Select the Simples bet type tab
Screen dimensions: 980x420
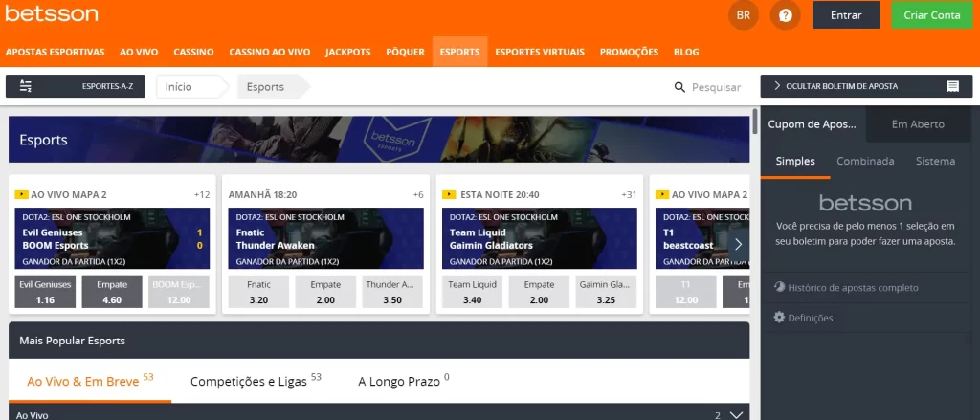[x=795, y=161]
